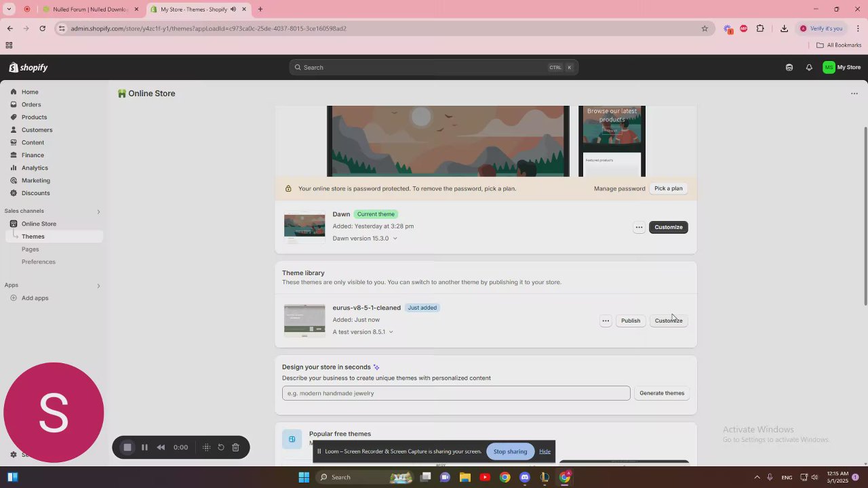868x488 pixels.
Task: Stop the Loom recording
Action: pos(127,447)
